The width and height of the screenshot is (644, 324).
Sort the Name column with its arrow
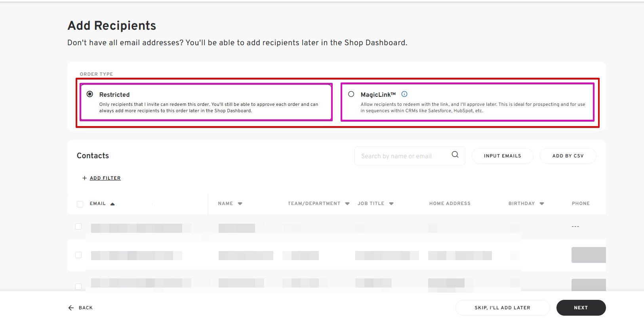[x=240, y=203]
